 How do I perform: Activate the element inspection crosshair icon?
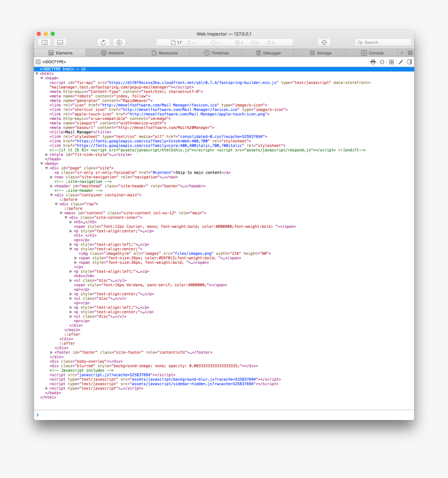coord(324,42)
